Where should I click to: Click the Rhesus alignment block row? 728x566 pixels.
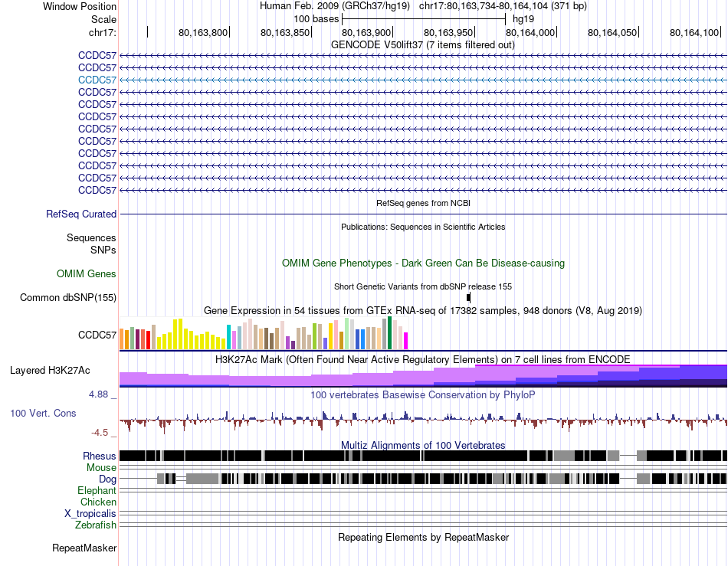(424, 456)
